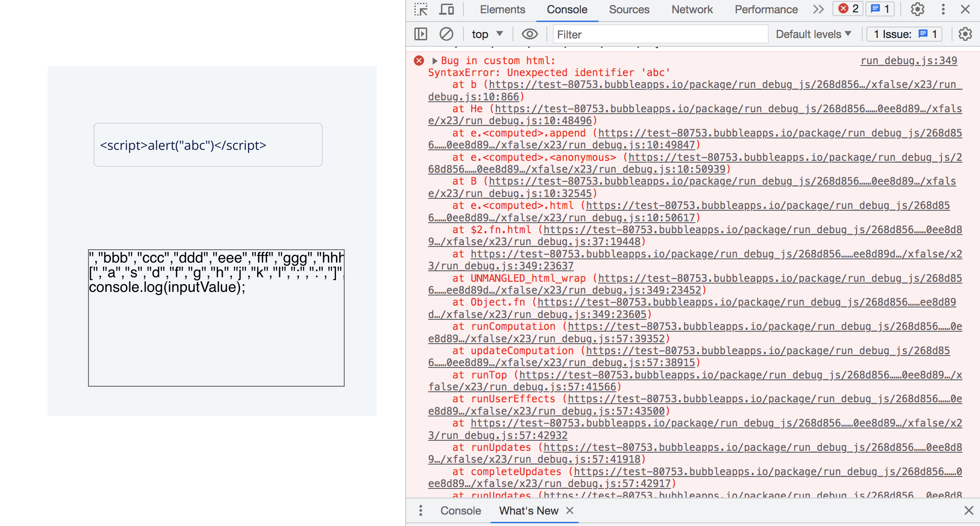Open the drawer three-dot menu
The height and width of the screenshot is (526, 980).
pyautogui.click(x=420, y=510)
